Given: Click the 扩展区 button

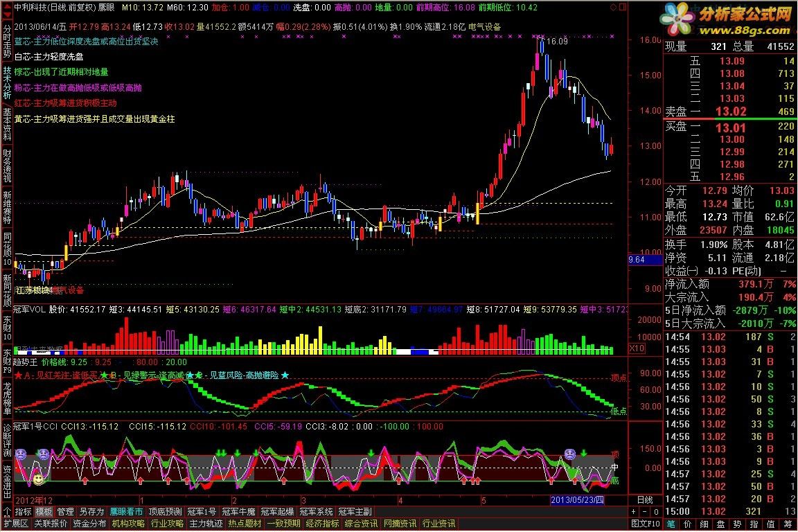Looking at the screenshot, I should tap(17, 524).
